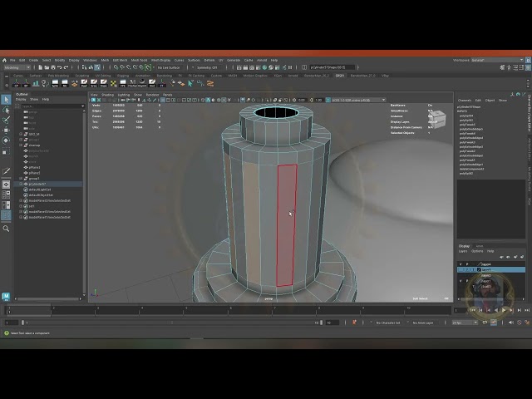Click the outliner layout toggle icon in toolbox
The width and height of the screenshot is (532, 399).
tap(6, 215)
